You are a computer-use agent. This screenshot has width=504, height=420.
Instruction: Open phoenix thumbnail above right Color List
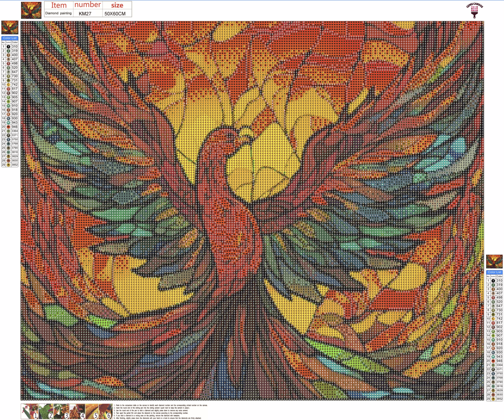pos(494,261)
